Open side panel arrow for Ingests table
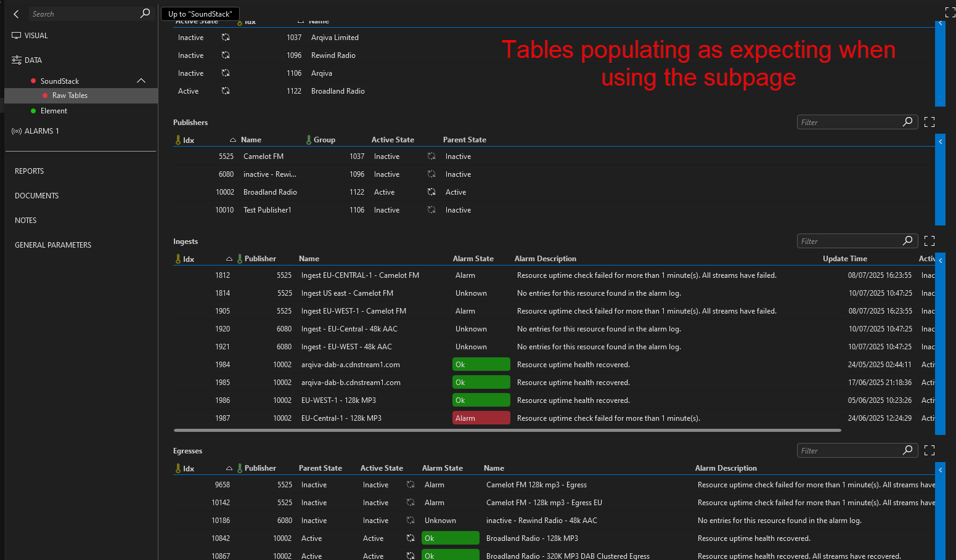The image size is (956, 560). [x=941, y=261]
